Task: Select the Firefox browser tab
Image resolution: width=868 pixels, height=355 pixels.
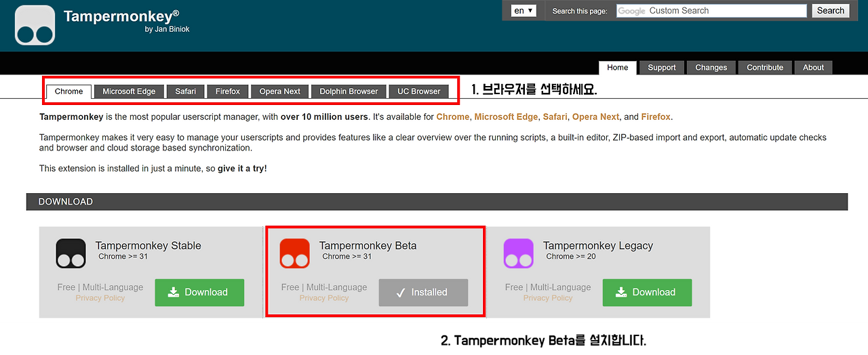Action: [228, 91]
